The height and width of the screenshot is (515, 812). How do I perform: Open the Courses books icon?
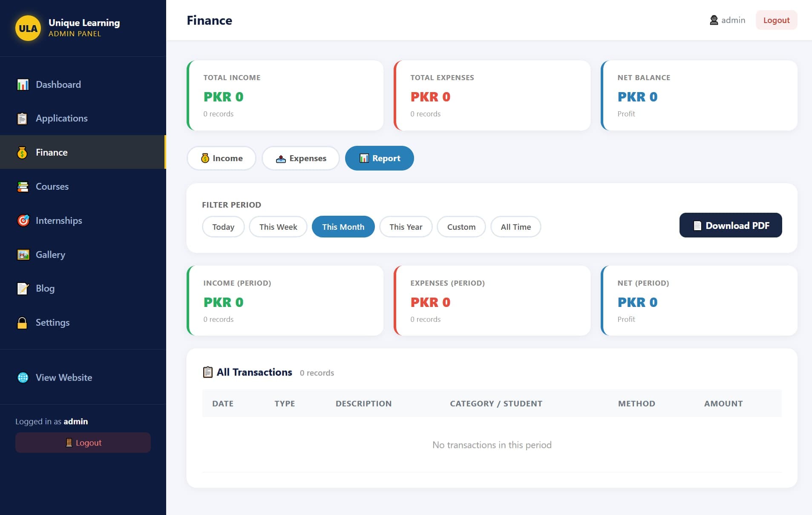point(23,187)
